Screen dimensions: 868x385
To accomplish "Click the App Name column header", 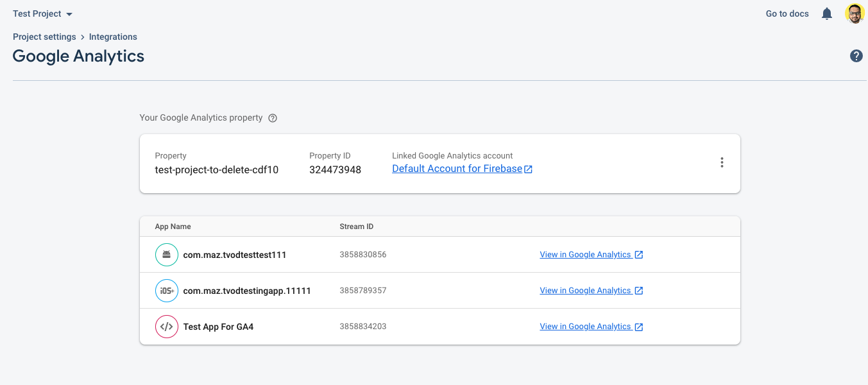I will coord(173,227).
